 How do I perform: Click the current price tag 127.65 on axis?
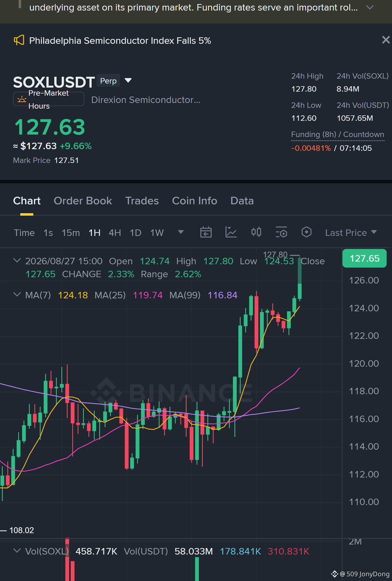[364, 258]
